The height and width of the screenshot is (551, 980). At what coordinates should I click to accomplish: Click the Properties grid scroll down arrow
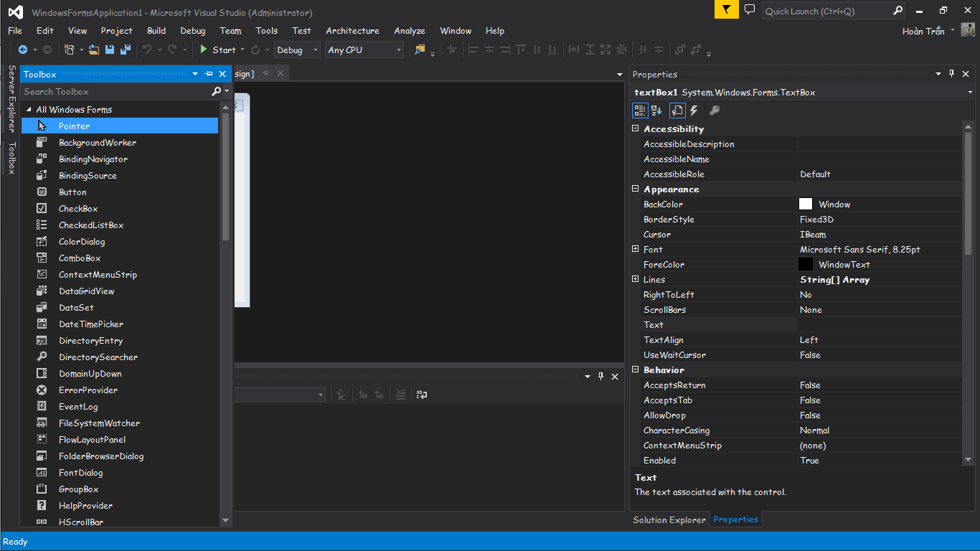click(968, 460)
